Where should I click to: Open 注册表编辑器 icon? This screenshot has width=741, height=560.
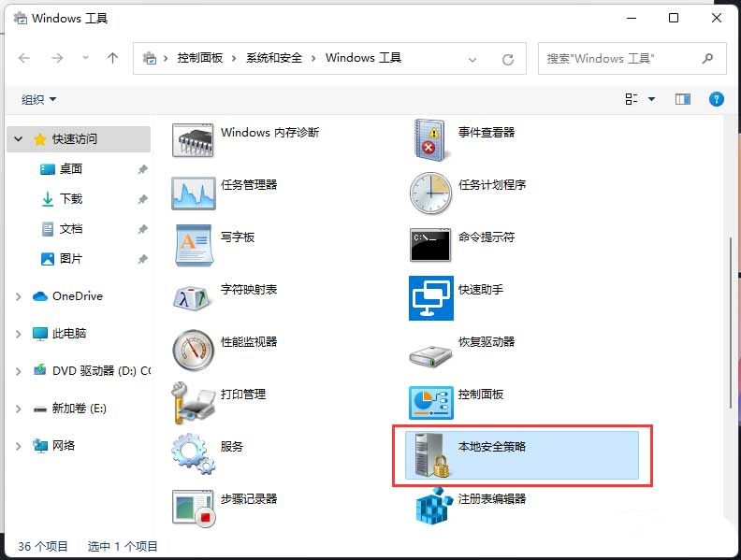tap(430, 507)
